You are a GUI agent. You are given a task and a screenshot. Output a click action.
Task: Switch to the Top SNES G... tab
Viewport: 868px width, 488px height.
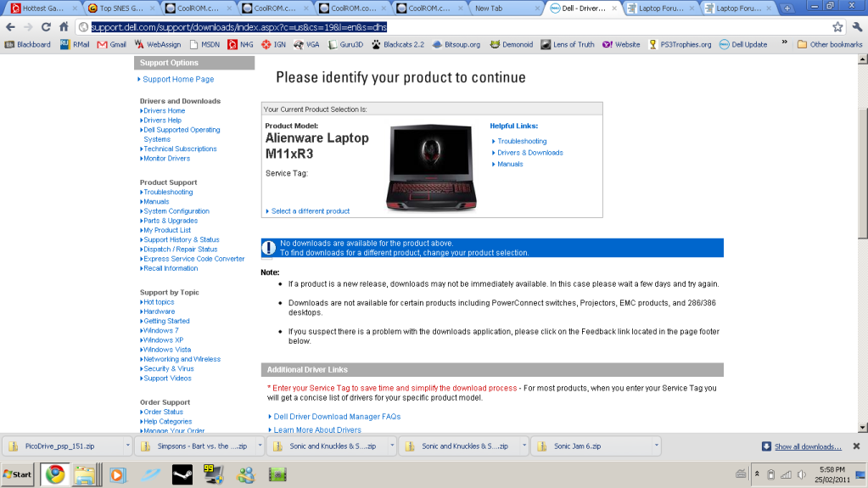(120, 8)
